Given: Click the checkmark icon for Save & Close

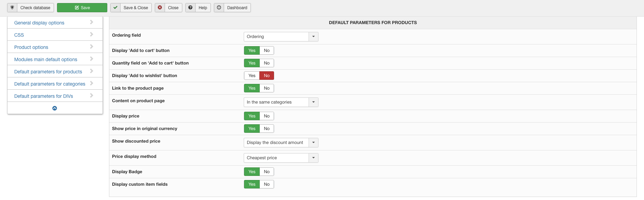Looking at the screenshot, I should (115, 7).
